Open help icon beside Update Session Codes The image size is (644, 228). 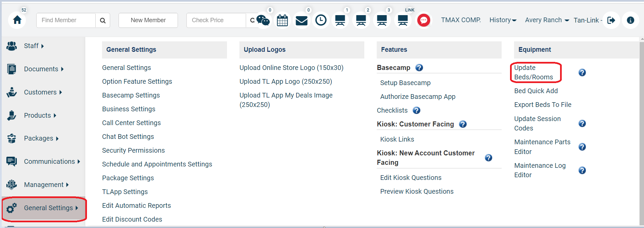coord(582,123)
